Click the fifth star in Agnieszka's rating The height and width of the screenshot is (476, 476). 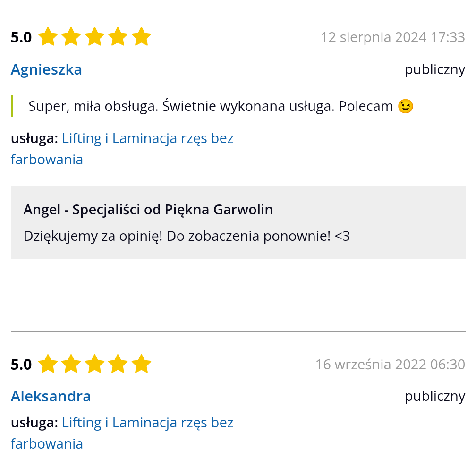142,36
